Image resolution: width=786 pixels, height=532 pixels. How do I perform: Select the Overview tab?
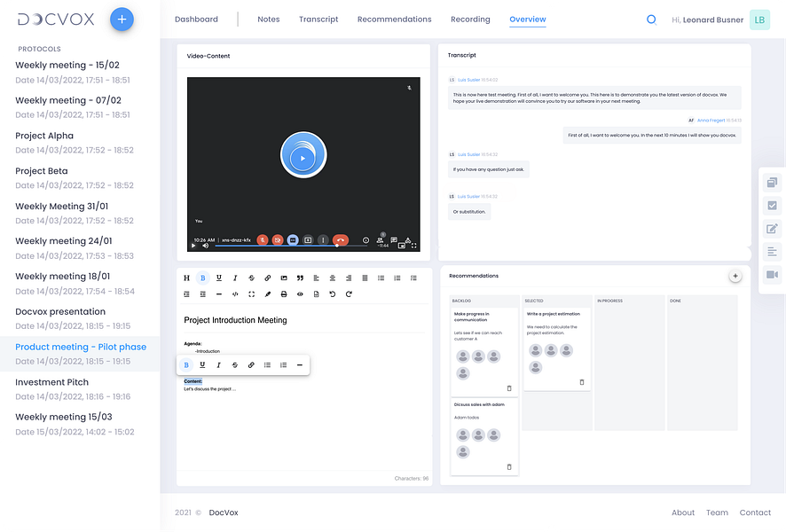[x=528, y=20]
